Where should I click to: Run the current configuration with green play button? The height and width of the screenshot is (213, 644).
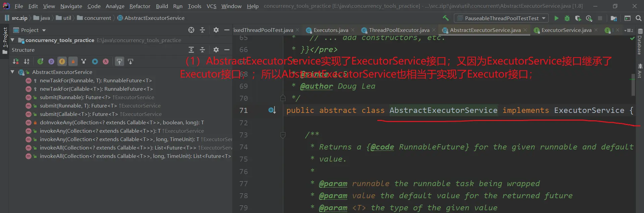556,18
